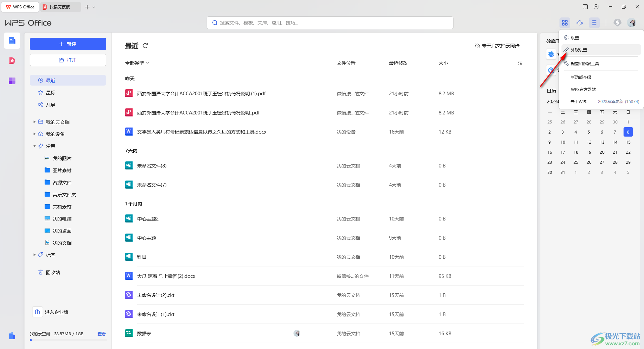
Task: Expand 我的设备 tree node
Action: 35,134
